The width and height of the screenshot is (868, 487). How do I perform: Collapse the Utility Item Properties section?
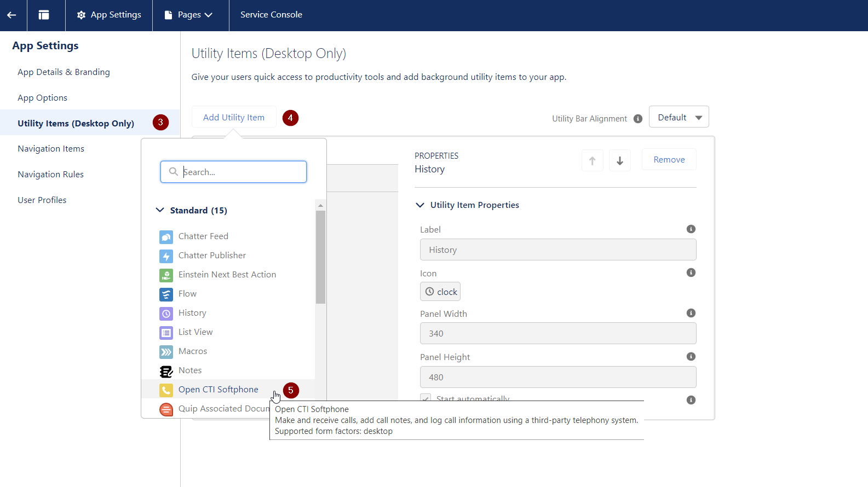click(x=420, y=205)
